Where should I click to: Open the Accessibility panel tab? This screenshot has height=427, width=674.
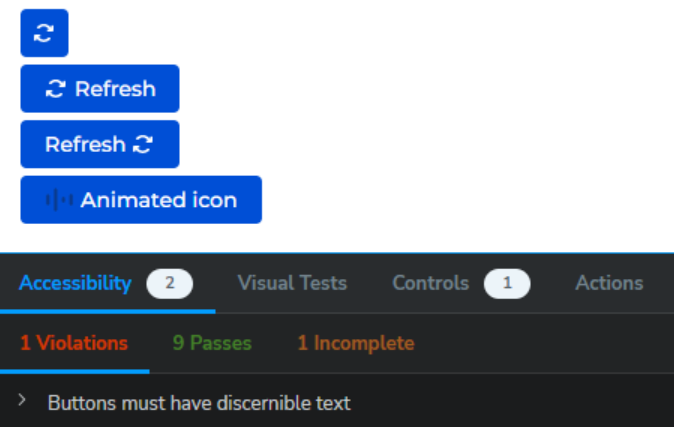75,283
